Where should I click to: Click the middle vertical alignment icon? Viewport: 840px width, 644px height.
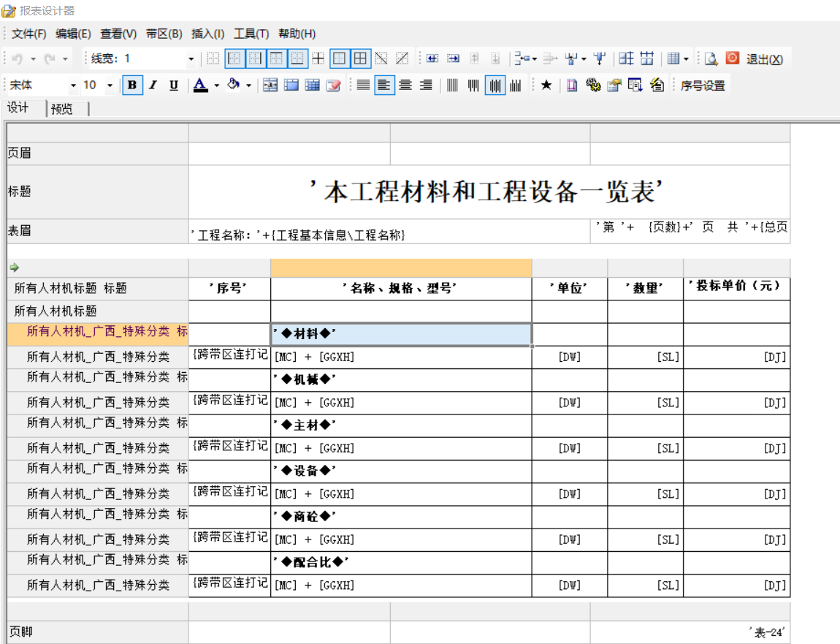[495, 86]
